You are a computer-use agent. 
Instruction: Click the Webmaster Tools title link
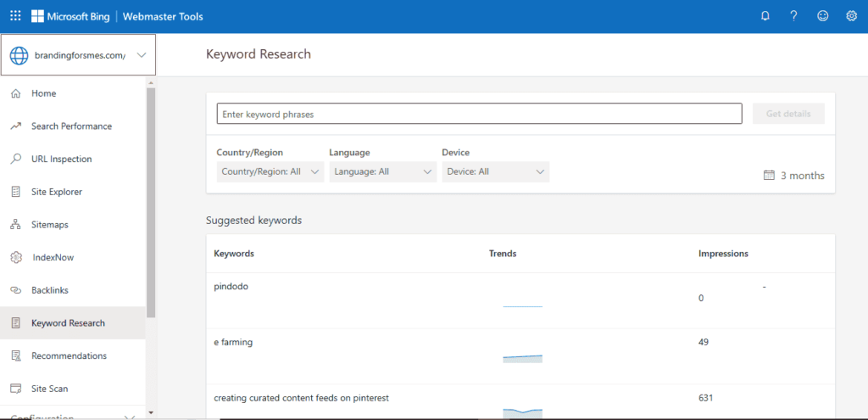pyautogui.click(x=163, y=17)
